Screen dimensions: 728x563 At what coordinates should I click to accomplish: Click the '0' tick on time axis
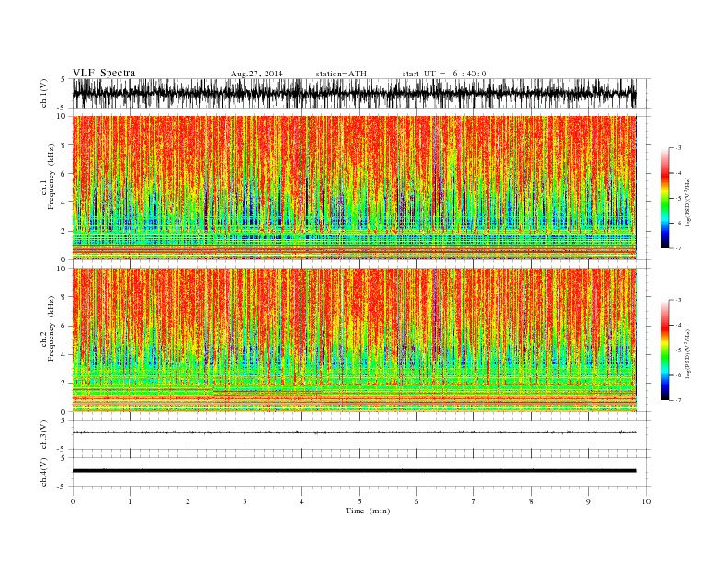pos(73,501)
